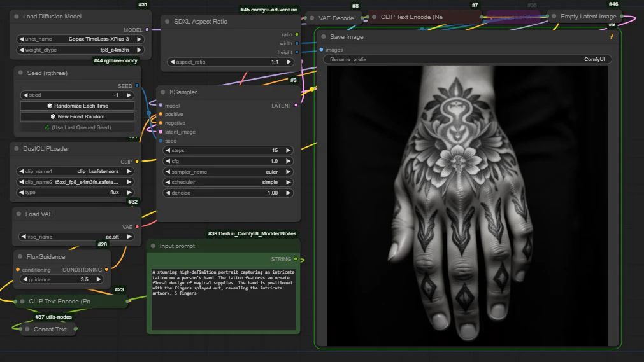Screen dimensions: 644x362
Task: Toggle collapse on the Input prompt node
Action: [153, 246]
